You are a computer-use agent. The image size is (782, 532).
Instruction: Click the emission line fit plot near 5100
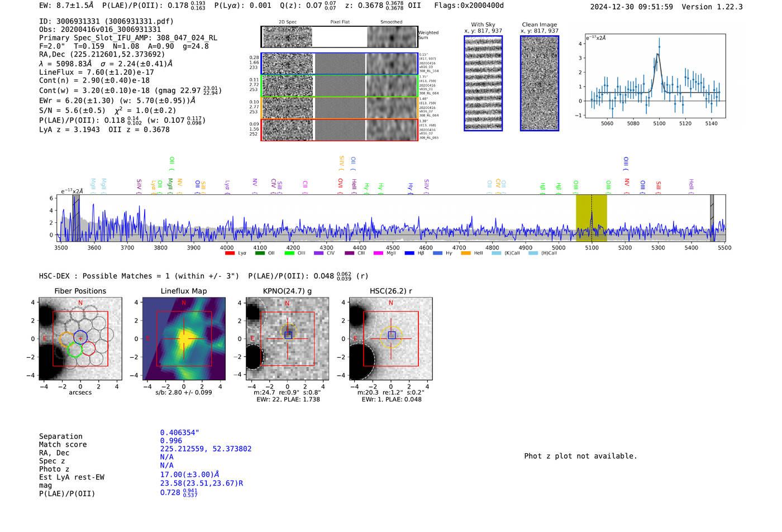click(x=655, y=76)
